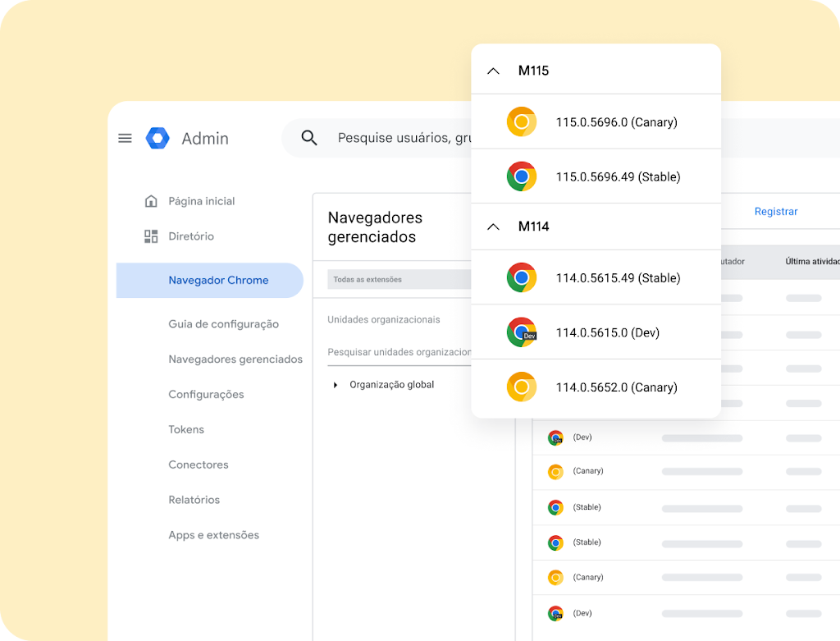This screenshot has height=641, width=840.
Task: Click Chrome Dev icon for 114.0.5615.0
Action: click(x=521, y=332)
